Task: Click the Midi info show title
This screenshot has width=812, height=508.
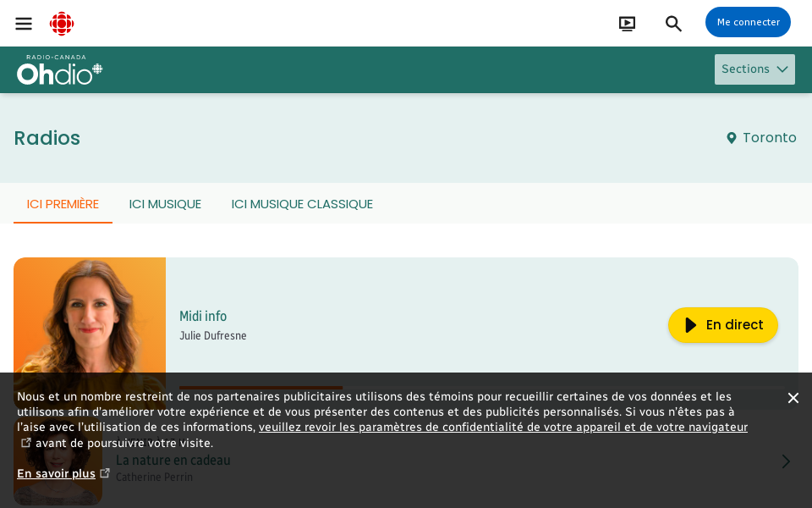Action: 203,316
